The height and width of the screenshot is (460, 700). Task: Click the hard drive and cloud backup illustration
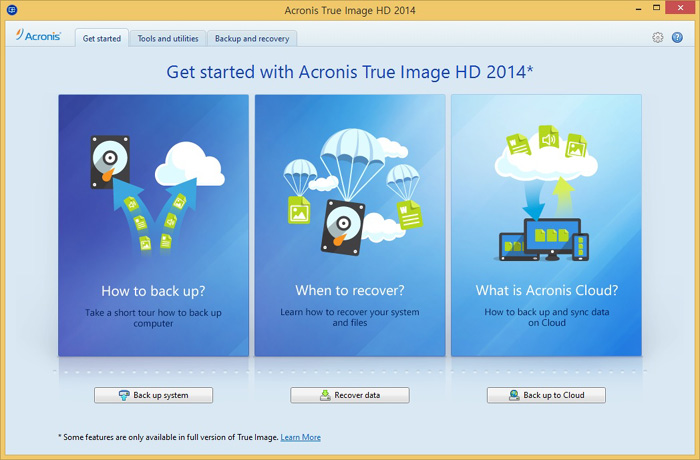click(x=153, y=192)
